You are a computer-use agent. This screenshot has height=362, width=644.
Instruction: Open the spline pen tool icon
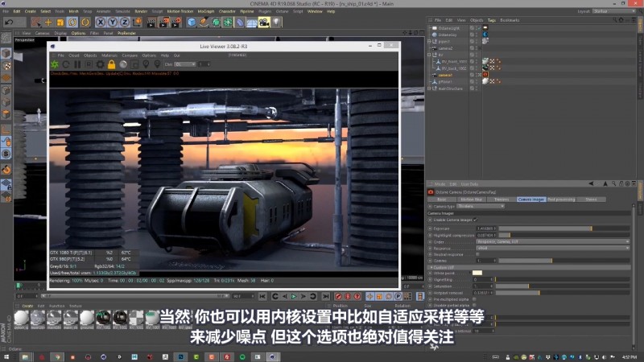tap(204, 23)
